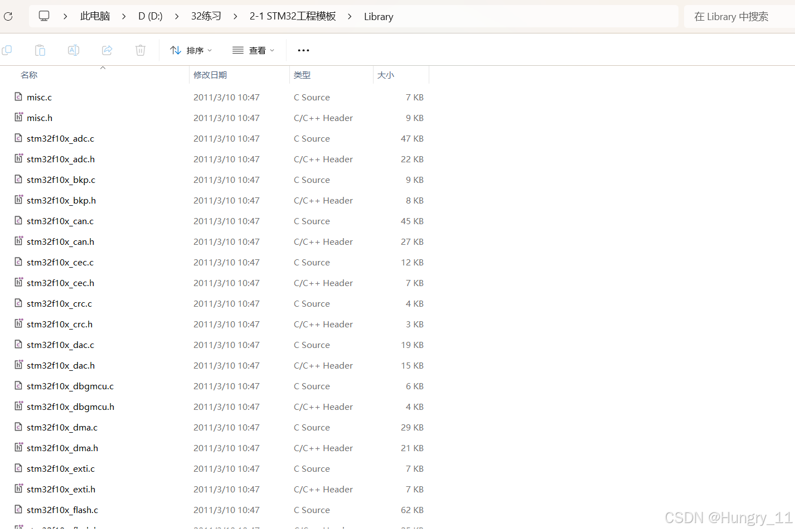Click the stm32f10x_cec.c file name
The width and height of the screenshot is (795, 532).
coord(60,262)
